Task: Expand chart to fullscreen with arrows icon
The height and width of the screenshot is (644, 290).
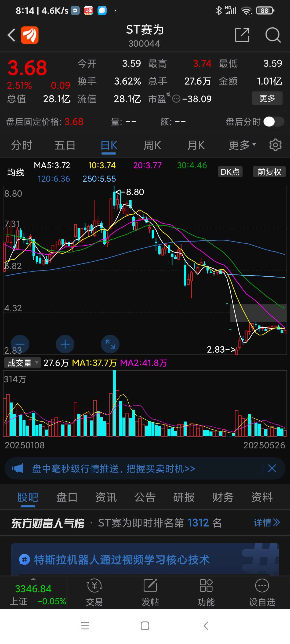Action: coord(110,344)
